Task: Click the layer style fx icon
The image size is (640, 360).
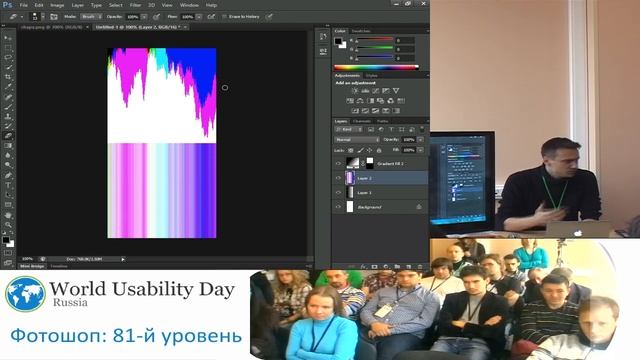Action: [363, 267]
